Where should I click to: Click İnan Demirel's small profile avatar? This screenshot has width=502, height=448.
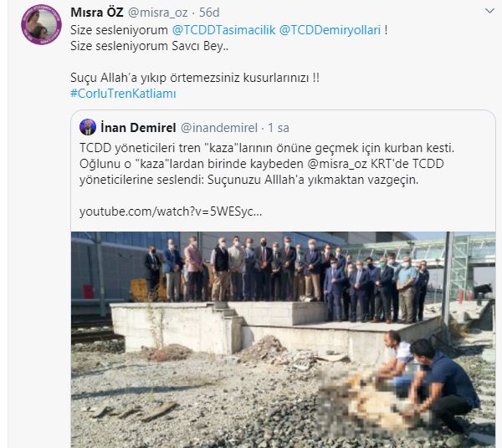click(88, 127)
